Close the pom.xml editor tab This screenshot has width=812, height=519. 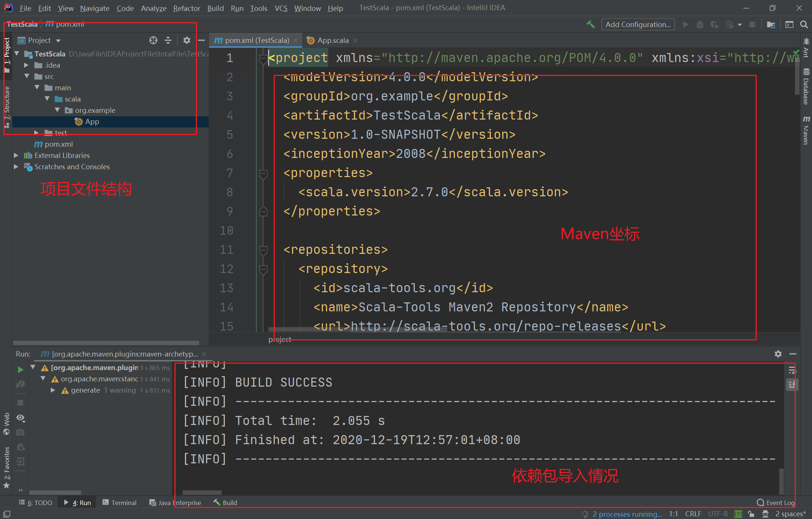pyautogui.click(x=295, y=40)
